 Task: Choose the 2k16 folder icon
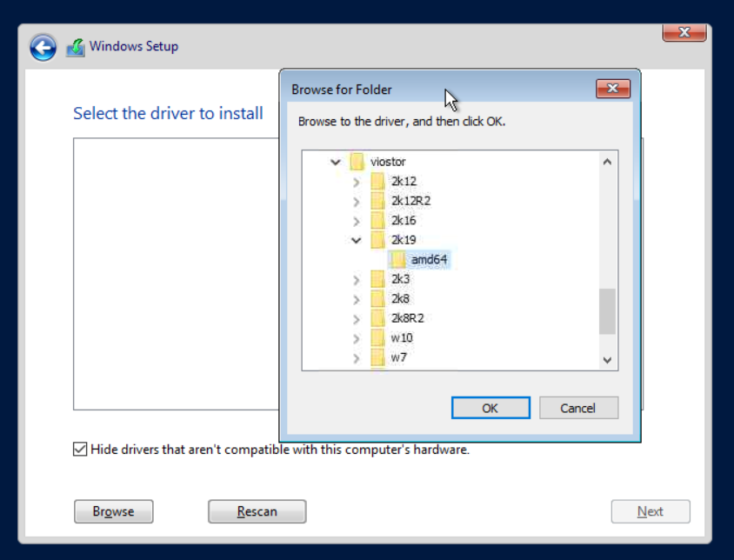(377, 220)
